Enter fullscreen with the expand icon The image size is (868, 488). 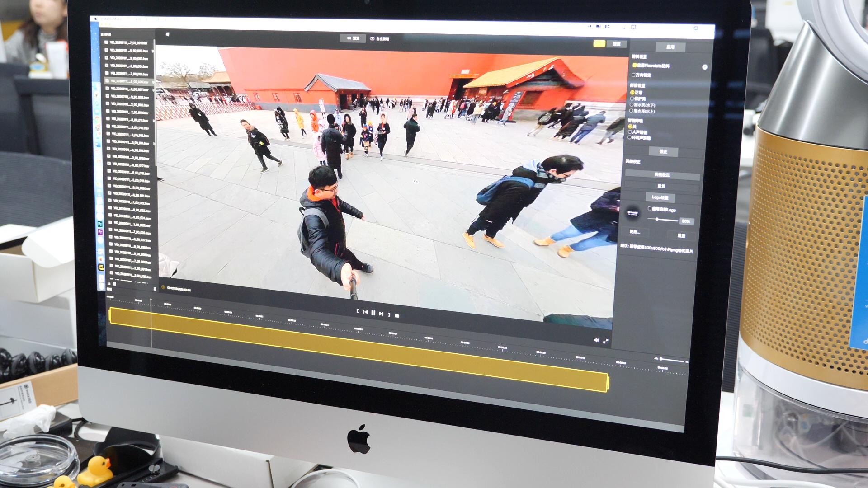pos(605,341)
